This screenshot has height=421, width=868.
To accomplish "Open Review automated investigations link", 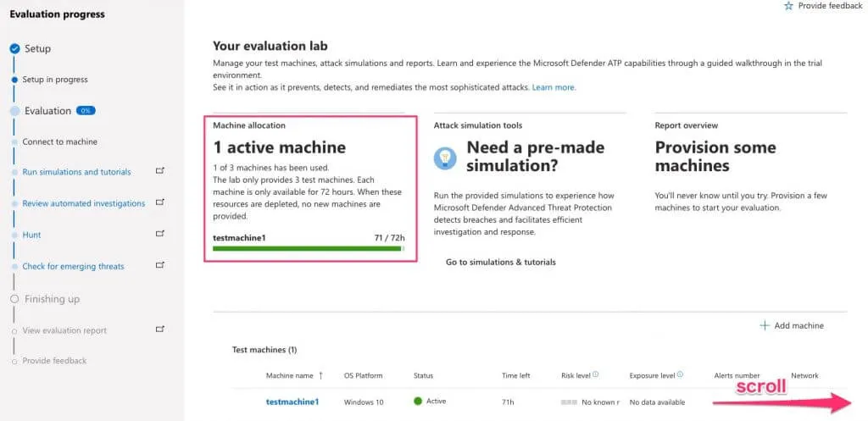I will pos(83,203).
